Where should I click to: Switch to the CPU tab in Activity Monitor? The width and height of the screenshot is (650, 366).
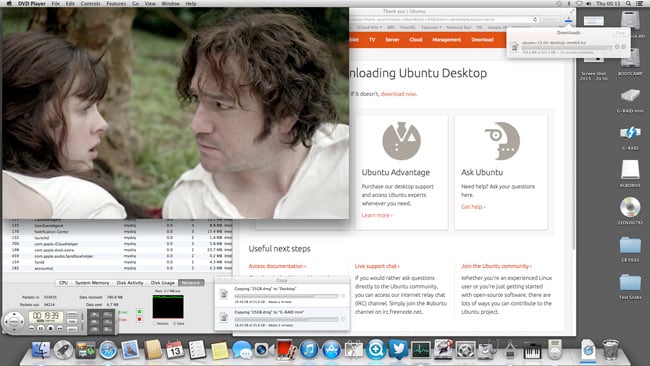[63, 283]
